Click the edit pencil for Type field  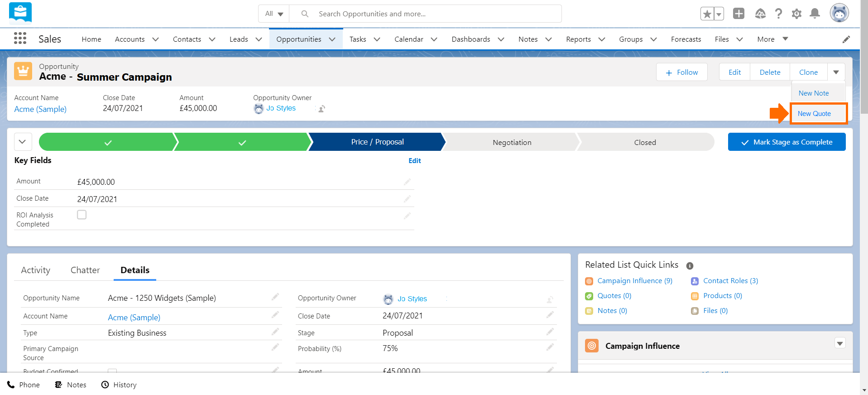click(x=275, y=332)
